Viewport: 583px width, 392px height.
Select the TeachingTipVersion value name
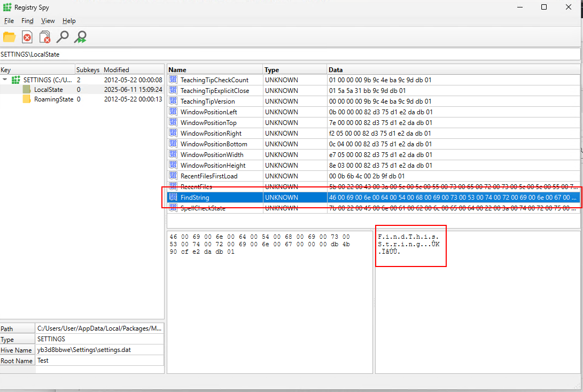207,101
